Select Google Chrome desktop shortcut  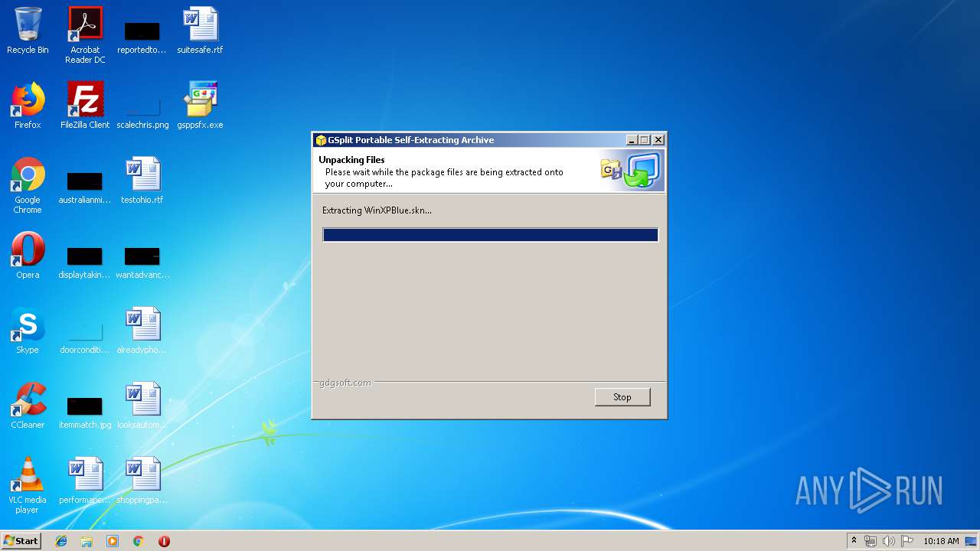click(28, 186)
